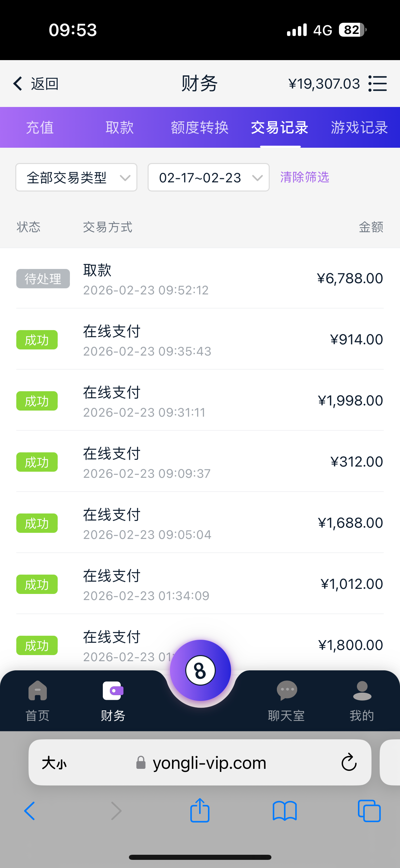Tap the Safari share icon
This screenshot has width=400, height=868.
tap(200, 811)
